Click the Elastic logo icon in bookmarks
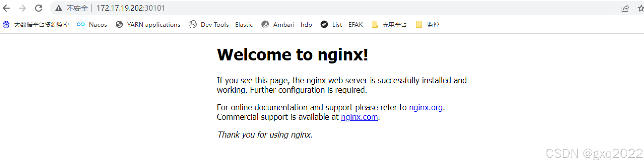This screenshot has height=164, width=644. click(193, 24)
